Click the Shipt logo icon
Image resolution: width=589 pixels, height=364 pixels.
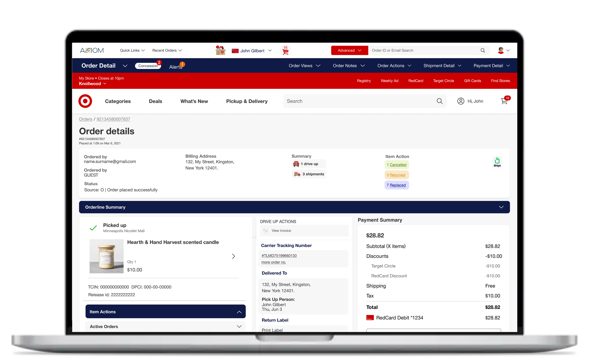point(497,162)
